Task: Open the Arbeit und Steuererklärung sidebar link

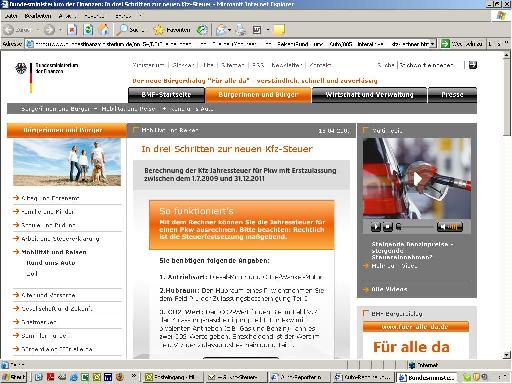Action: coord(60,239)
